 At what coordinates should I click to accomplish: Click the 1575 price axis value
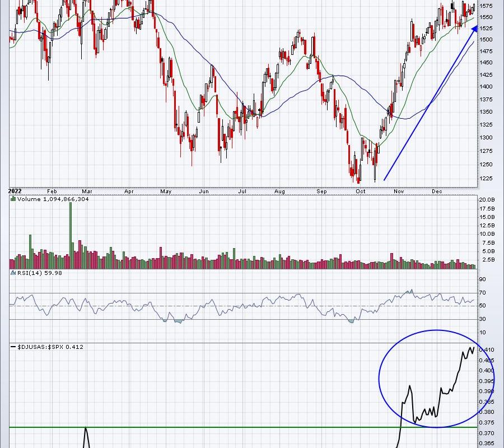[x=486, y=6]
